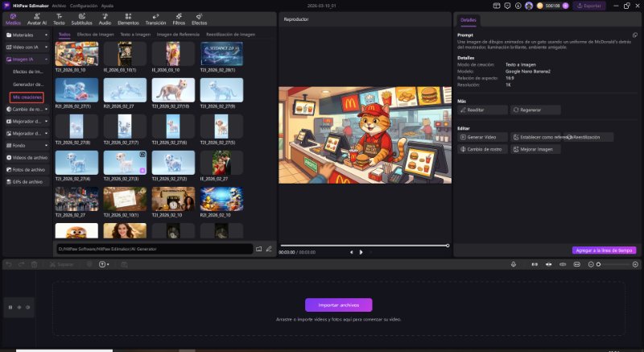This screenshot has height=352, width=644.
Task: Open the Avatar AI panel
Action: click(x=37, y=19)
